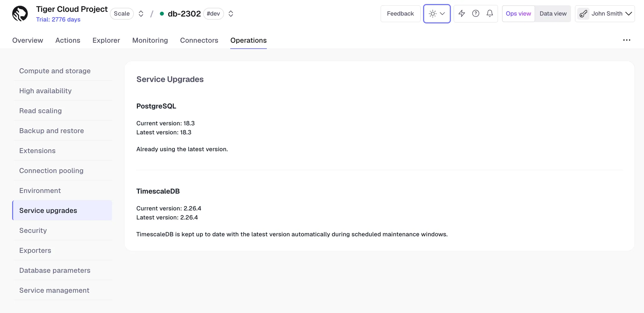Click the TimescaleDB heading
Screen dimensions: 644x313
(158, 191)
